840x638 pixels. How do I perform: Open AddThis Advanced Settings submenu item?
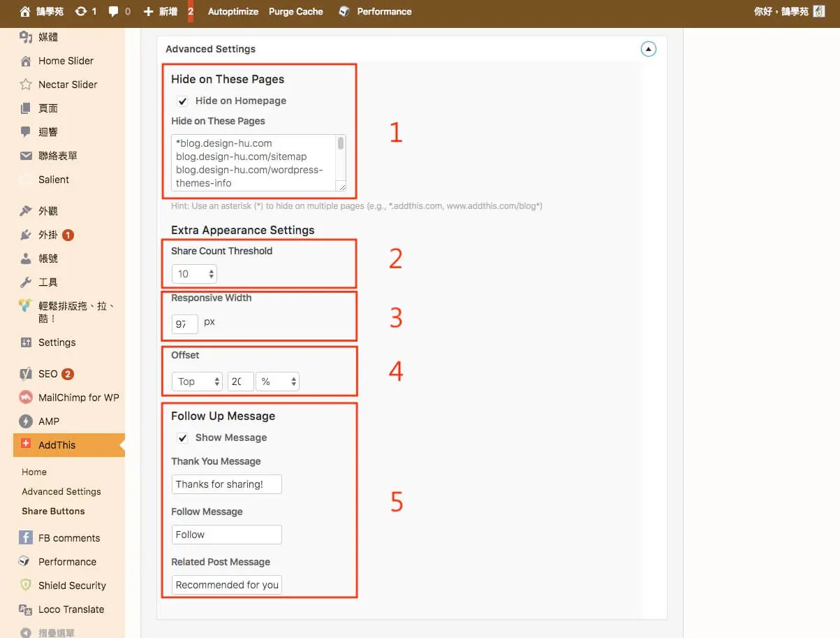tap(61, 491)
